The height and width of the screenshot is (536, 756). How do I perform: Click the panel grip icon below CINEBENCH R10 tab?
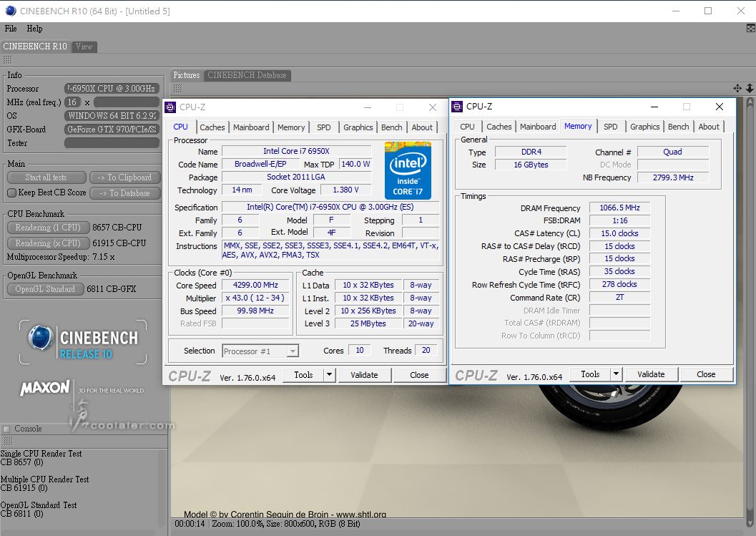[x=7, y=60]
